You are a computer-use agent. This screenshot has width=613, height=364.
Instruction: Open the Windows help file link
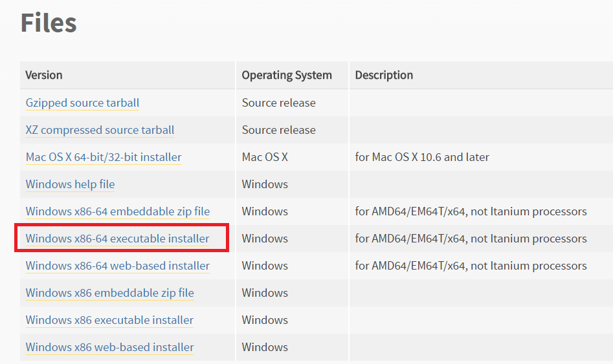(x=70, y=184)
